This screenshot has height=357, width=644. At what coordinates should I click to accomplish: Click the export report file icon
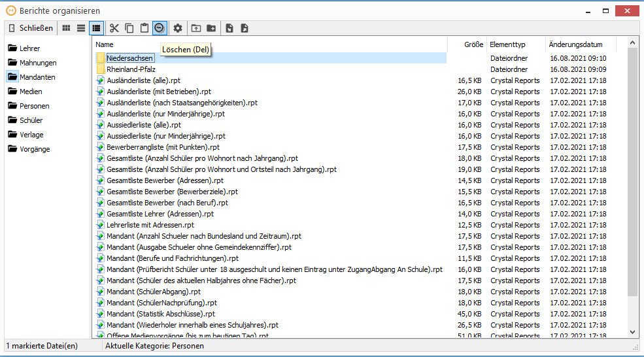tap(245, 28)
